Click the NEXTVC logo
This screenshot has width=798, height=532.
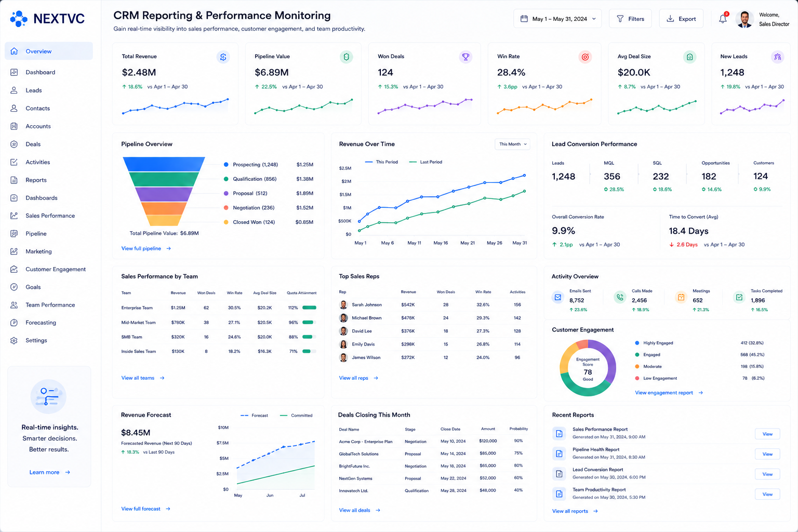coord(47,19)
